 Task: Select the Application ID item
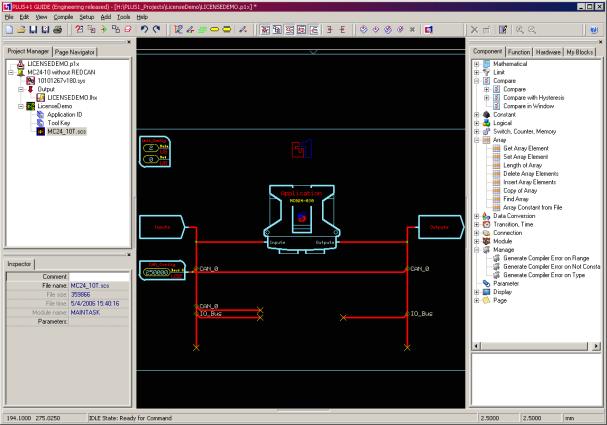[65, 115]
